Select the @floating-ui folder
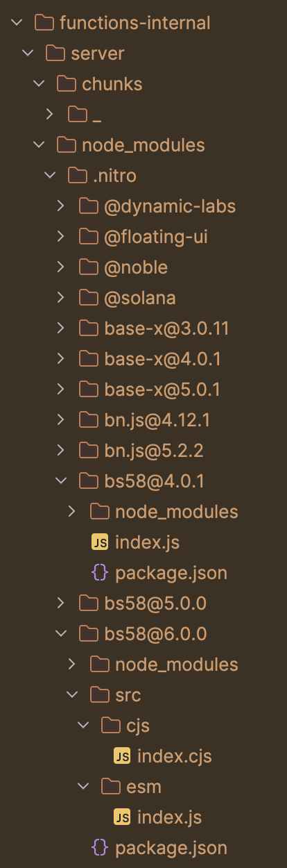 point(143,237)
